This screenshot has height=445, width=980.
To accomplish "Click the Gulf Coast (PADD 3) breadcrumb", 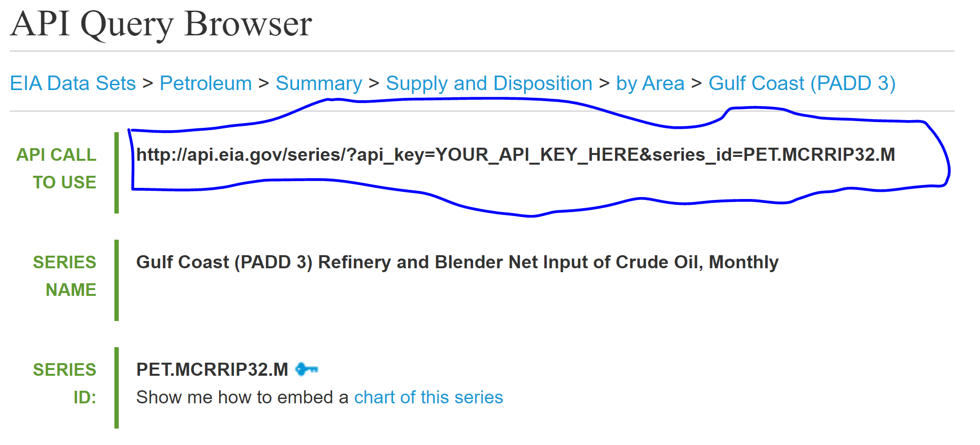I will point(802,83).
